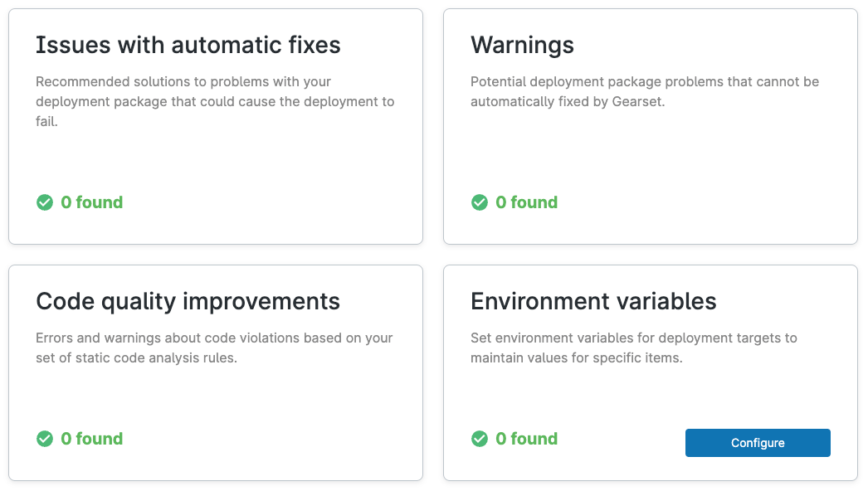Open the Configure dialog for environment variables
868x491 pixels.
point(757,442)
